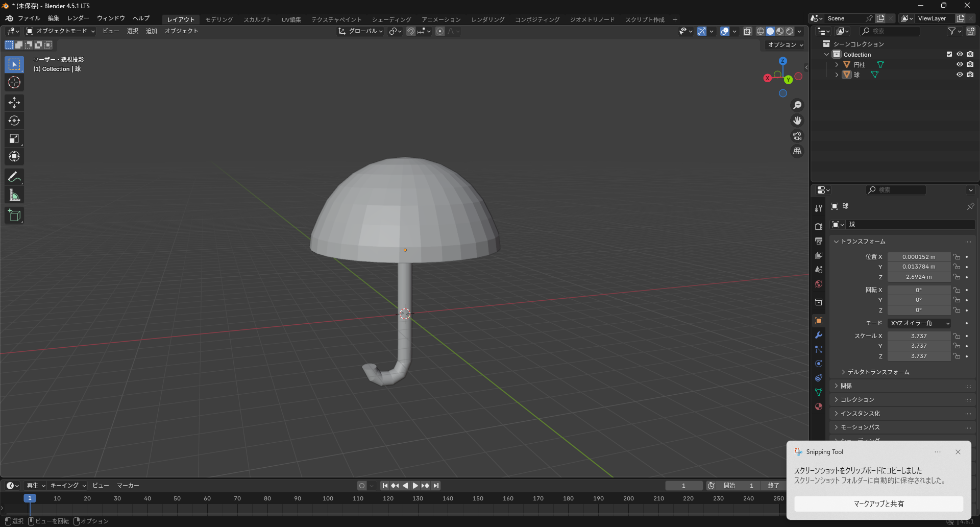The width and height of the screenshot is (980, 527).
Task: Uncheck the Collection exclude checkbox
Action: tap(949, 54)
